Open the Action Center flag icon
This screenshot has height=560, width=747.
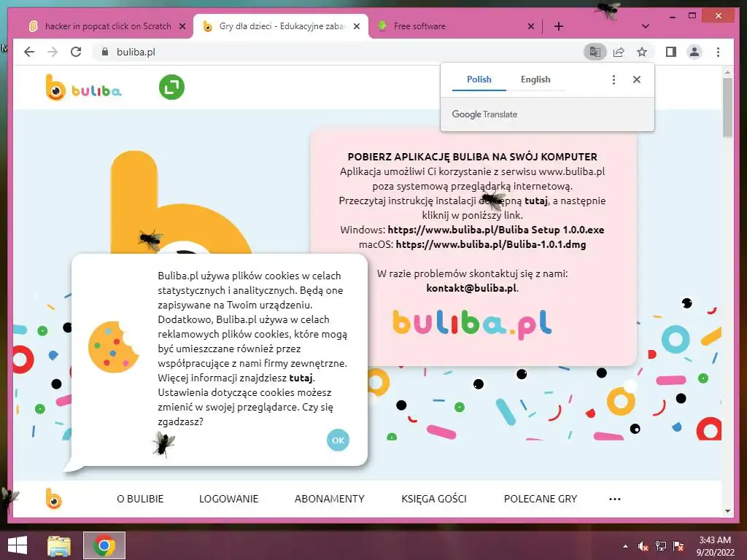coord(678,546)
